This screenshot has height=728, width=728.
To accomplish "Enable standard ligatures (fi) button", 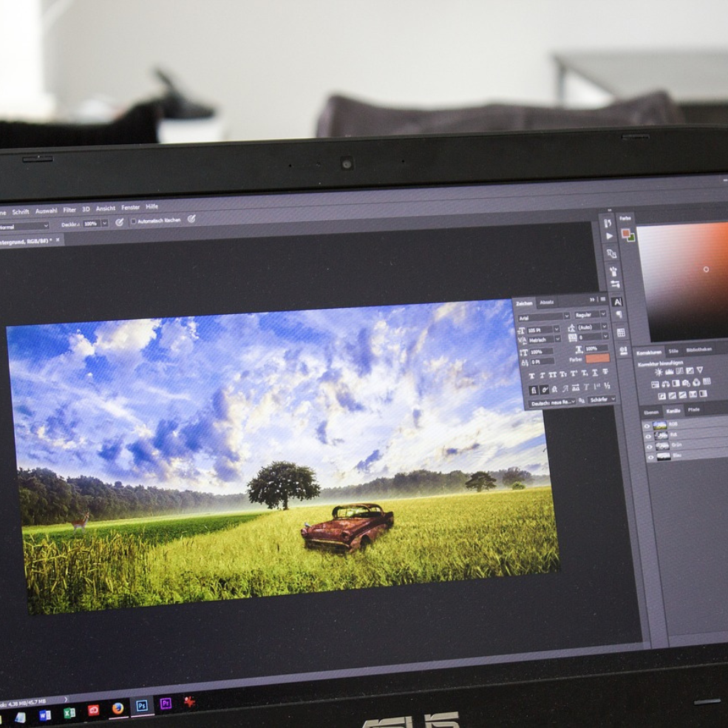I will click(x=534, y=389).
